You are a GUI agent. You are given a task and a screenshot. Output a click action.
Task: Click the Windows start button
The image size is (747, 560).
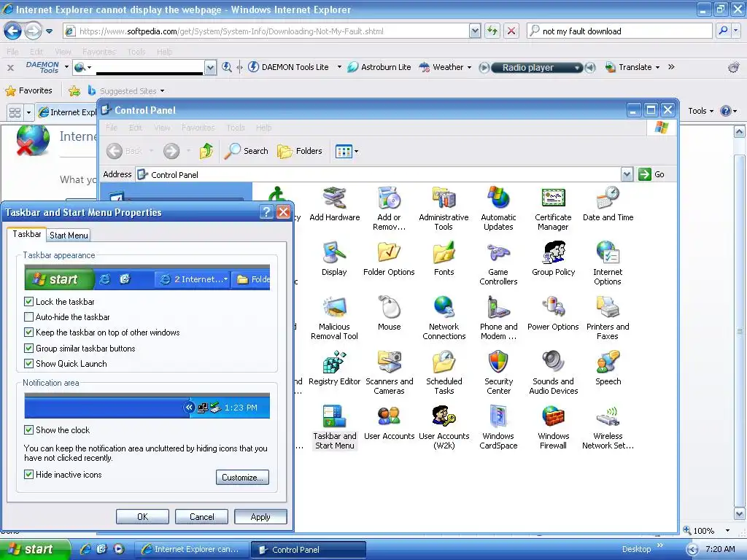click(x=34, y=550)
